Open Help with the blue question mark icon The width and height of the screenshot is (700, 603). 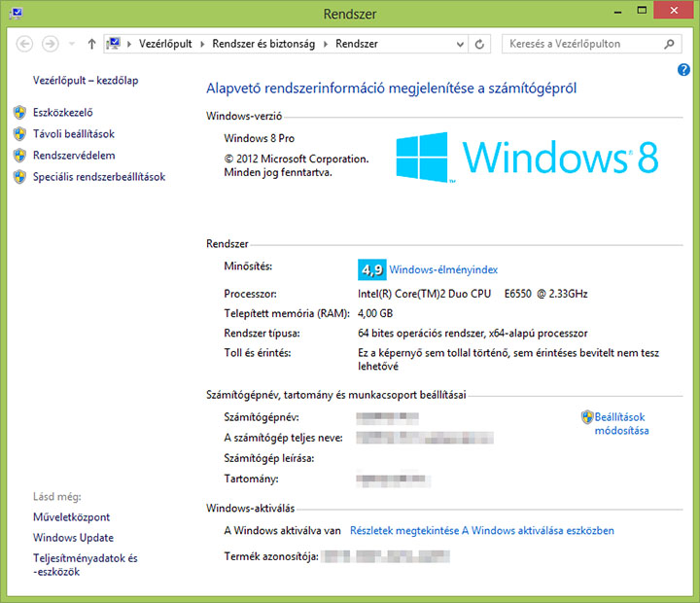(683, 70)
